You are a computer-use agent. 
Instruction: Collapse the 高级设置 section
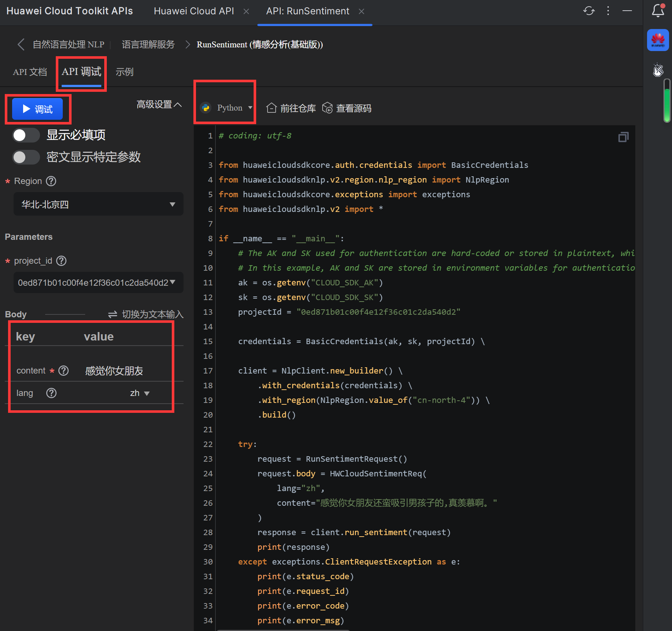[159, 105]
